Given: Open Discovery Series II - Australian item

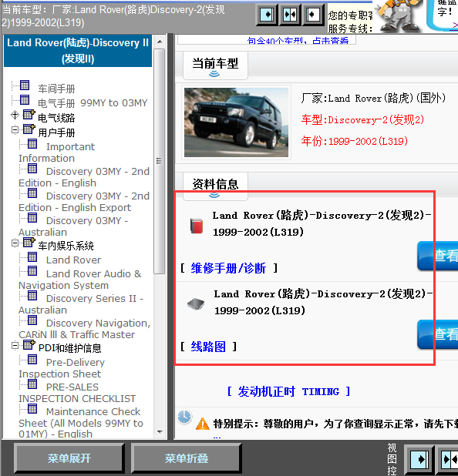Looking at the screenshot, I should click(x=81, y=304).
